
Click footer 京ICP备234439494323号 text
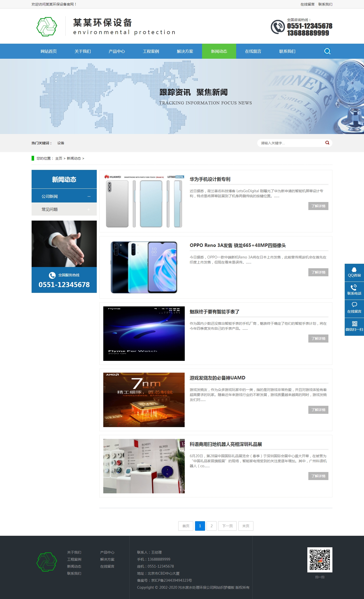click(171, 580)
